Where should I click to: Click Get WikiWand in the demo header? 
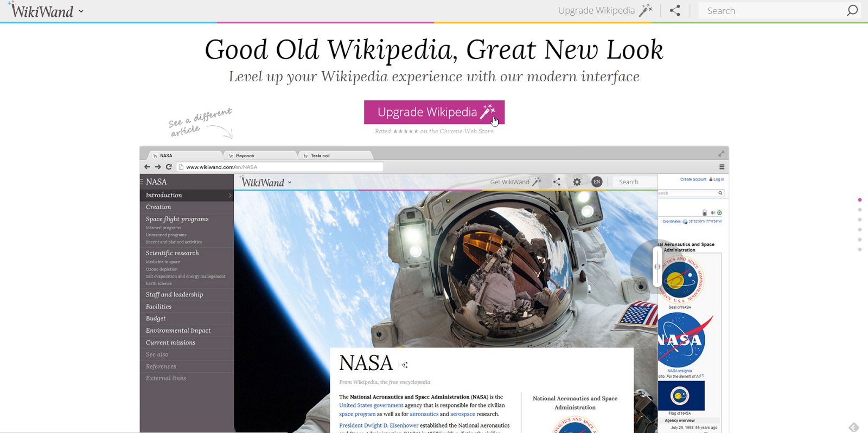(x=515, y=182)
